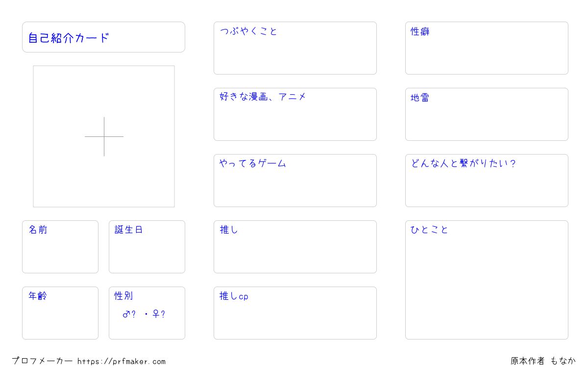Click the 推し field

295,247
